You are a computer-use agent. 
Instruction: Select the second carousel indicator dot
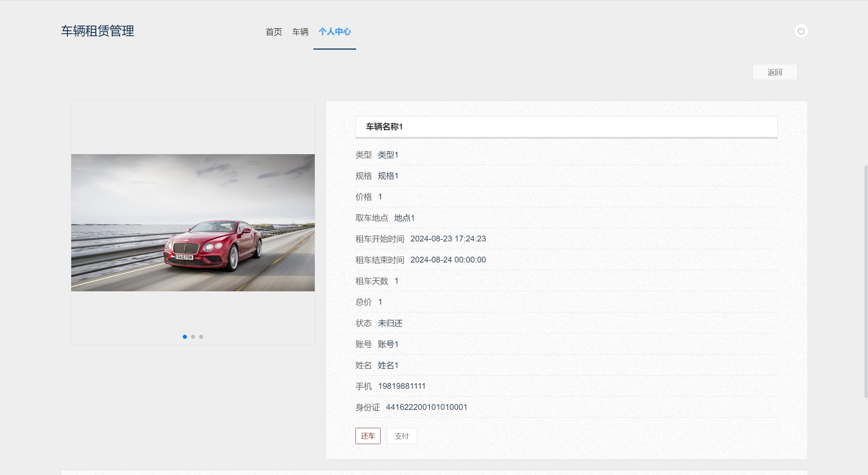pyautogui.click(x=193, y=337)
